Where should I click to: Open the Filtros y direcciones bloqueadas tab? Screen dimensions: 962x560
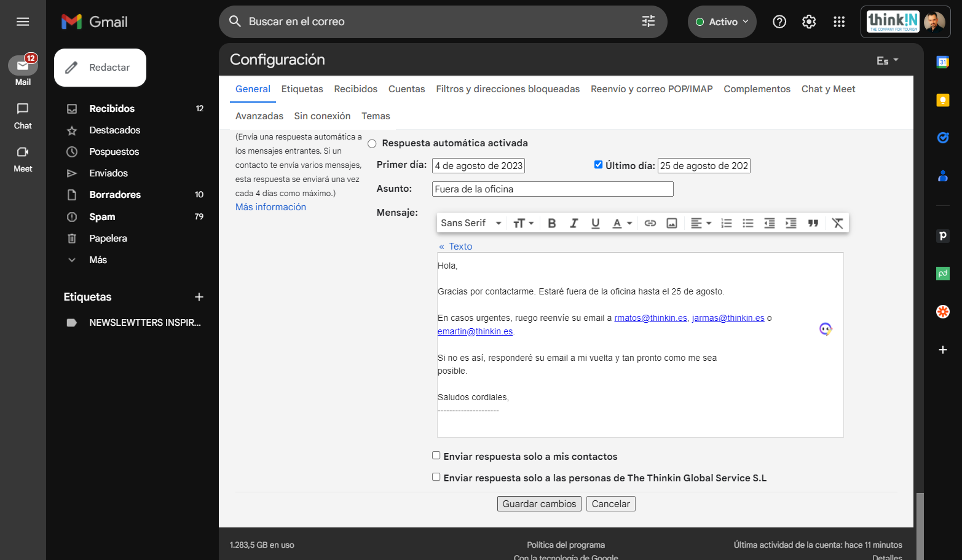click(508, 89)
